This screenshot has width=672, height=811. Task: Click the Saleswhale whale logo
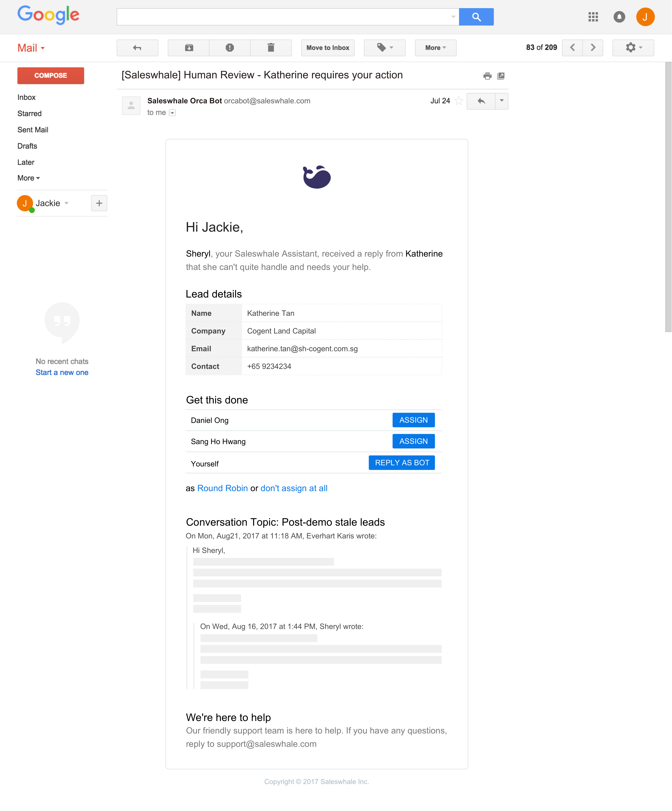coord(317,177)
